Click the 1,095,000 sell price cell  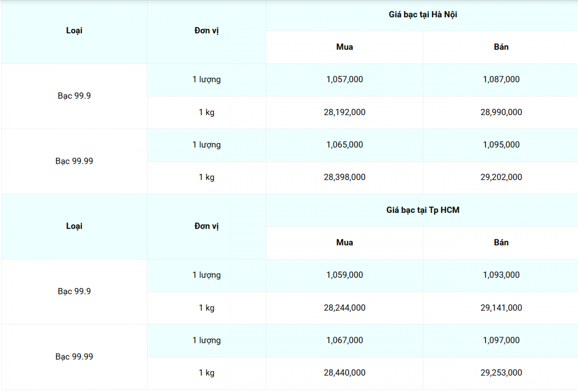coord(501,144)
